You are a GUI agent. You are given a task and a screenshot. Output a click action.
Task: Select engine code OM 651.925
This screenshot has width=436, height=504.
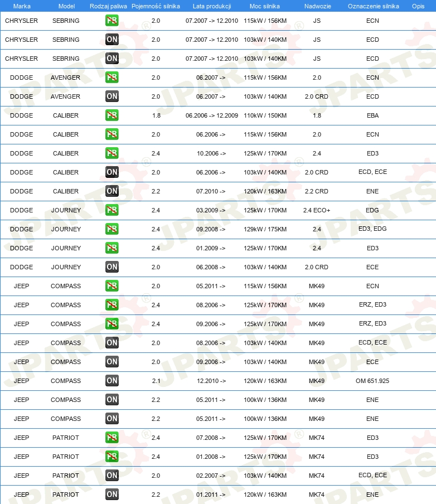tap(372, 381)
